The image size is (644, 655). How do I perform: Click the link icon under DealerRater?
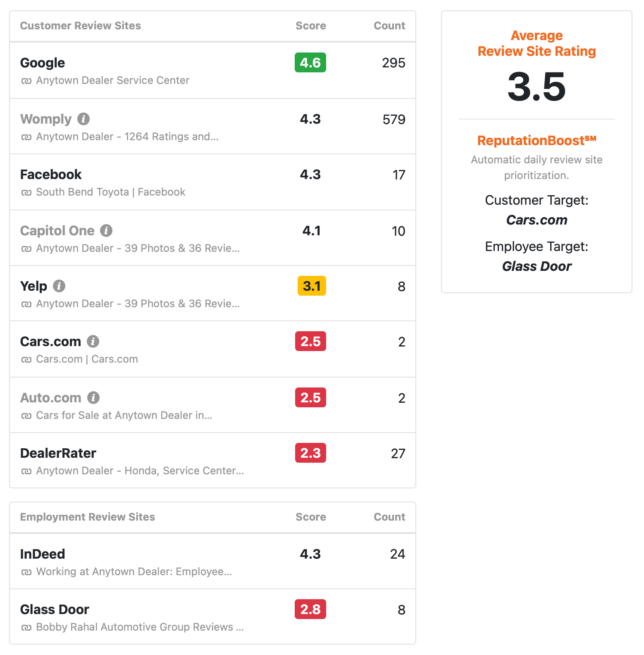[x=26, y=471]
